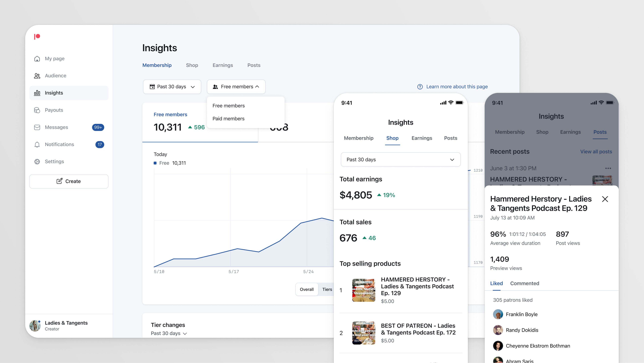Toggle Overall view in membership chart

point(307,289)
